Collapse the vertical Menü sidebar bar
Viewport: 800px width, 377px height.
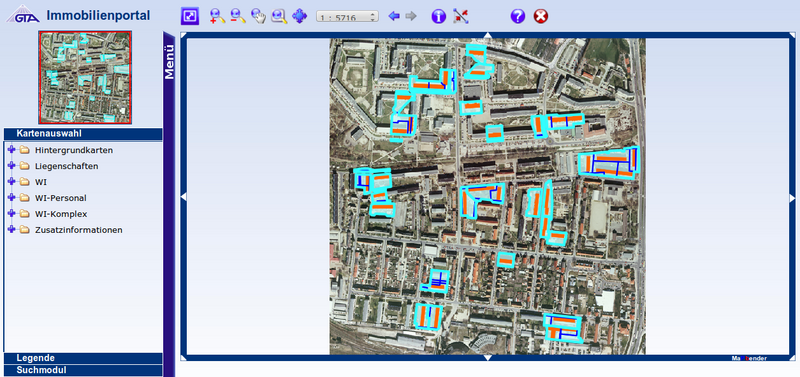point(169,204)
